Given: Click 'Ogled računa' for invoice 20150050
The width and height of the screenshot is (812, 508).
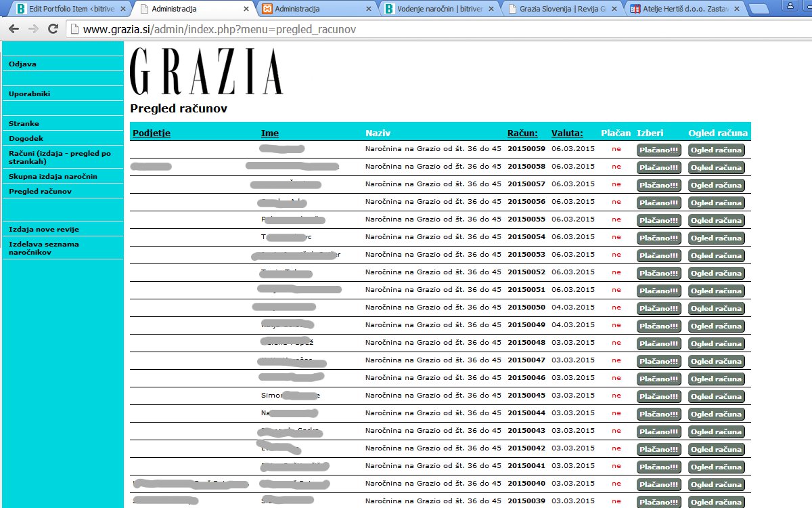Looking at the screenshot, I should pyautogui.click(x=717, y=308).
